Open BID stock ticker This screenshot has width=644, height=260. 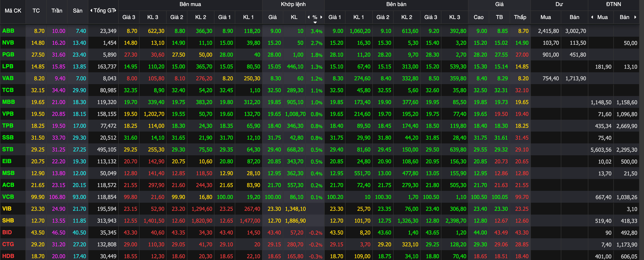coord(7,232)
